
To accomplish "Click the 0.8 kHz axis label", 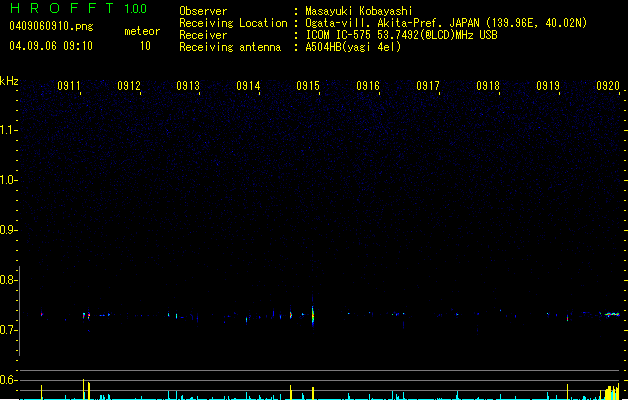I will pyautogui.click(x=8, y=280).
